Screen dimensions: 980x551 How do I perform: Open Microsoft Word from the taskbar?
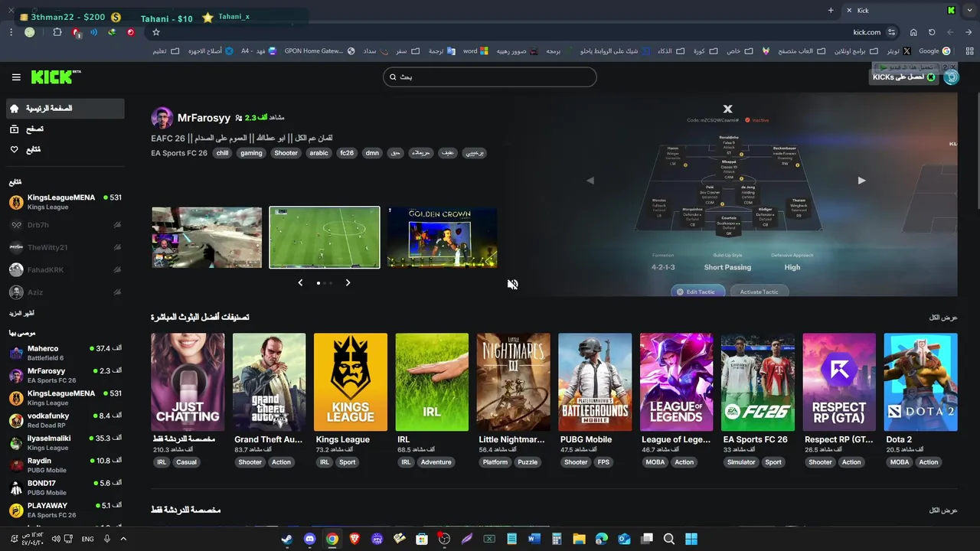(x=534, y=539)
